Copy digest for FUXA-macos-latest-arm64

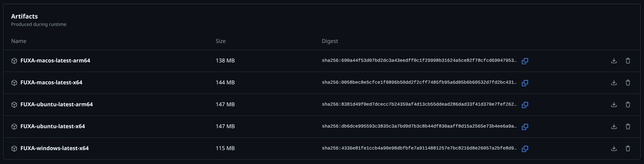click(525, 61)
